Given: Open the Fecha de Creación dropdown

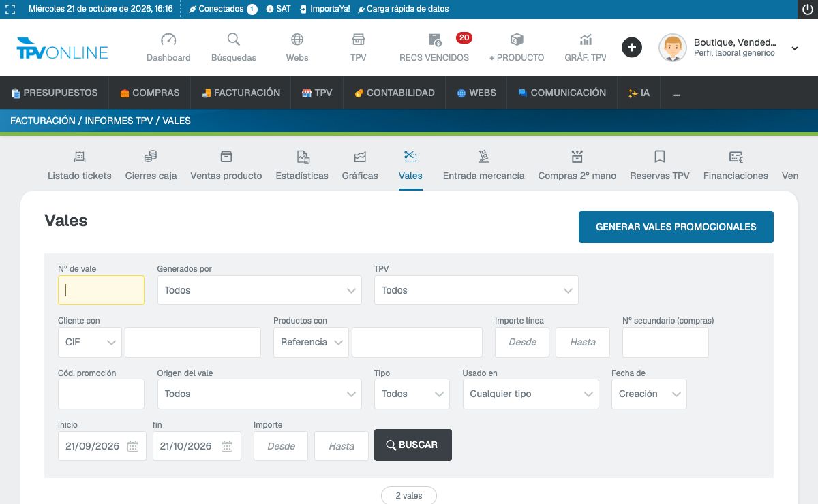Looking at the screenshot, I should coord(649,394).
